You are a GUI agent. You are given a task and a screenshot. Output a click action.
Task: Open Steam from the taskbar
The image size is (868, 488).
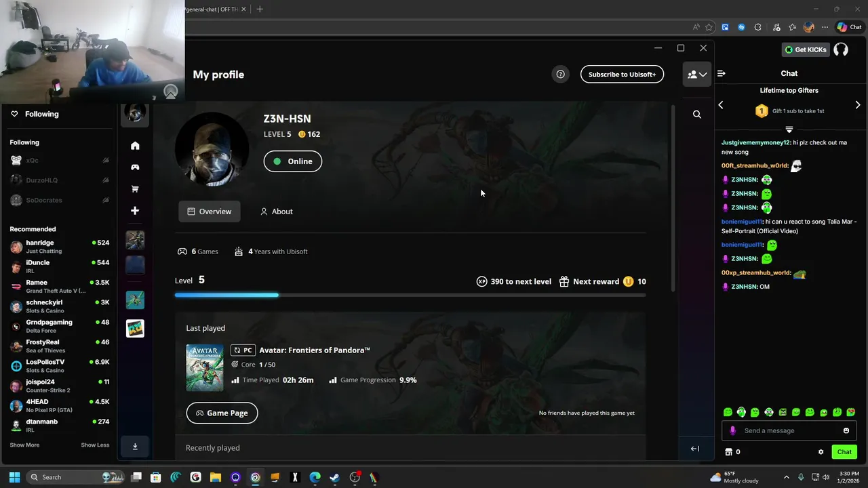click(334, 477)
